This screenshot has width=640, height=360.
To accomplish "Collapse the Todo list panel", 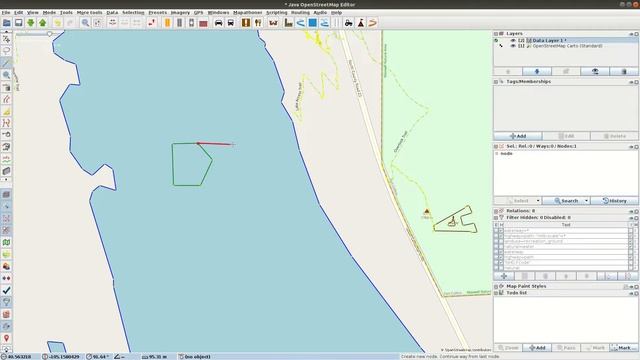I will click(x=496, y=293).
